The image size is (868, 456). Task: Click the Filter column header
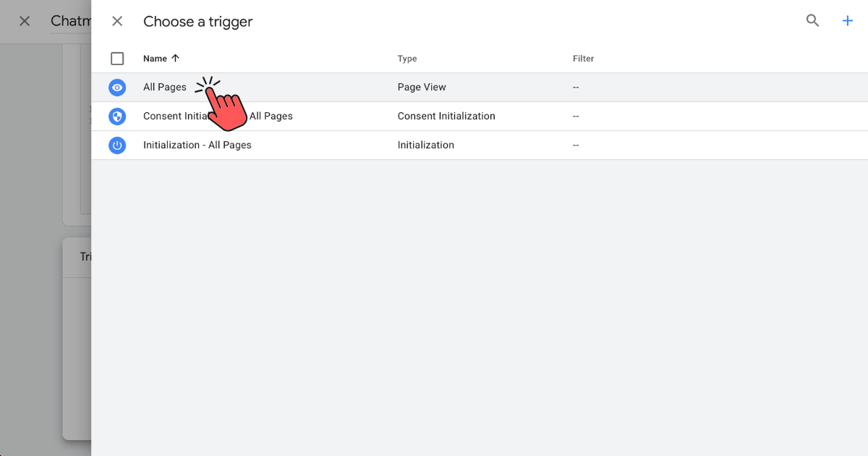583,59
